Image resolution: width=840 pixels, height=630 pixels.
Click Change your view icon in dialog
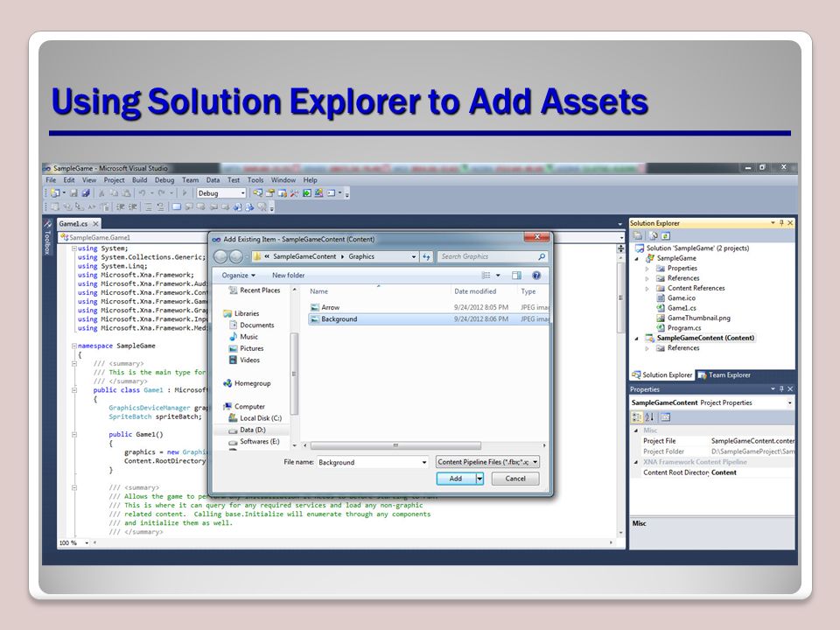[486, 276]
